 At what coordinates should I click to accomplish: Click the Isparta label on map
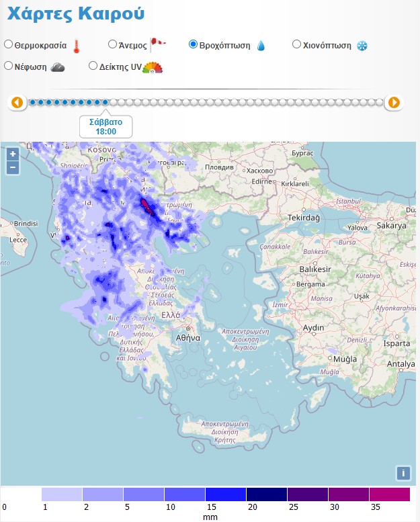pos(396,343)
